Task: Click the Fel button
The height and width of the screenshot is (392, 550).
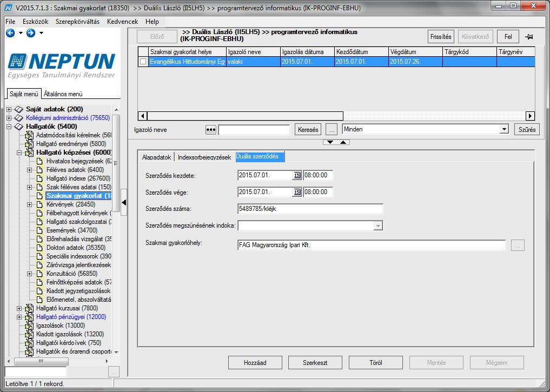Action: [508, 37]
